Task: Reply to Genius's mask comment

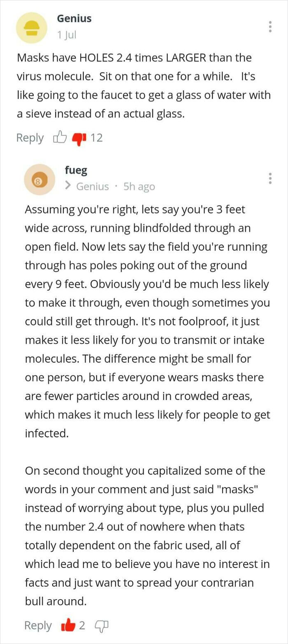Action: (29, 137)
